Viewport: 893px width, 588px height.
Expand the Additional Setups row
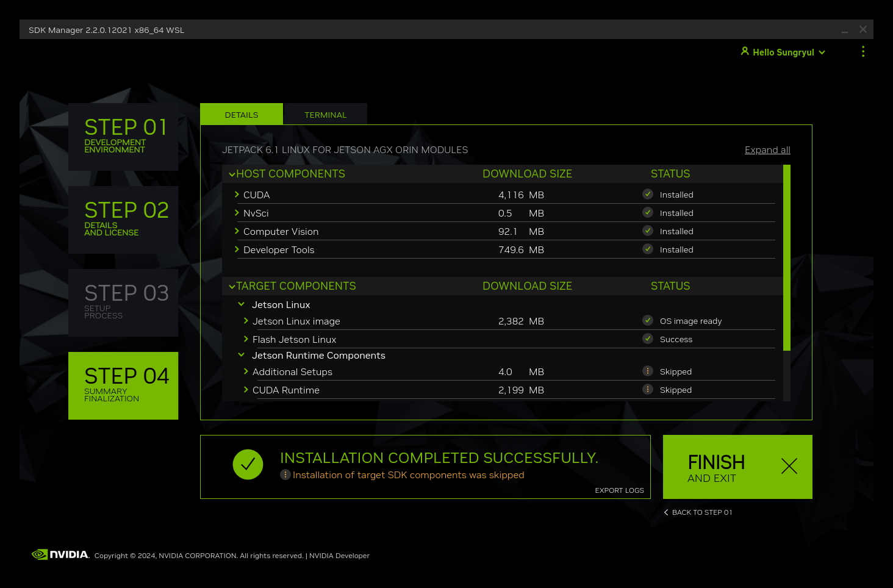(246, 371)
